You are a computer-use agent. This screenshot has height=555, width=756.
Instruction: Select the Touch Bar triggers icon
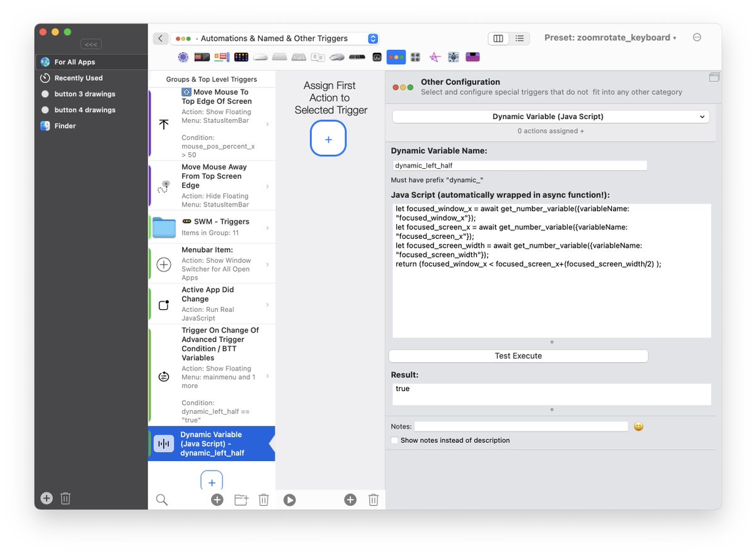pos(202,57)
